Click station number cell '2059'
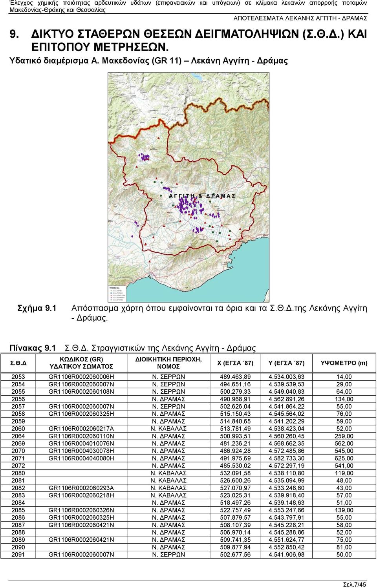The image size is (377, 588). [18, 421]
